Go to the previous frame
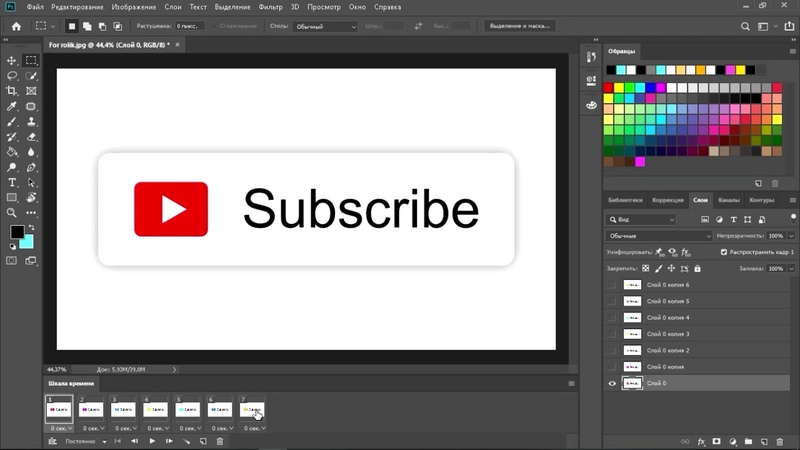Viewport: 800px width, 450px height. click(x=135, y=441)
